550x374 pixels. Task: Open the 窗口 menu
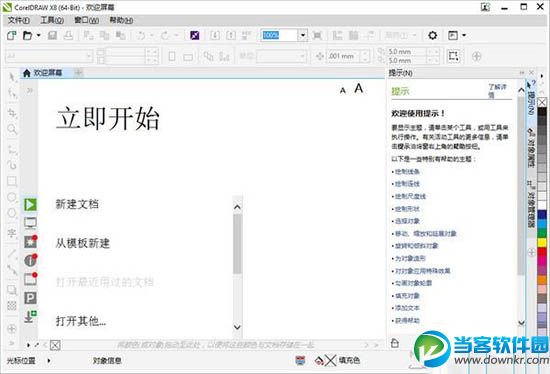[x=87, y=20]
